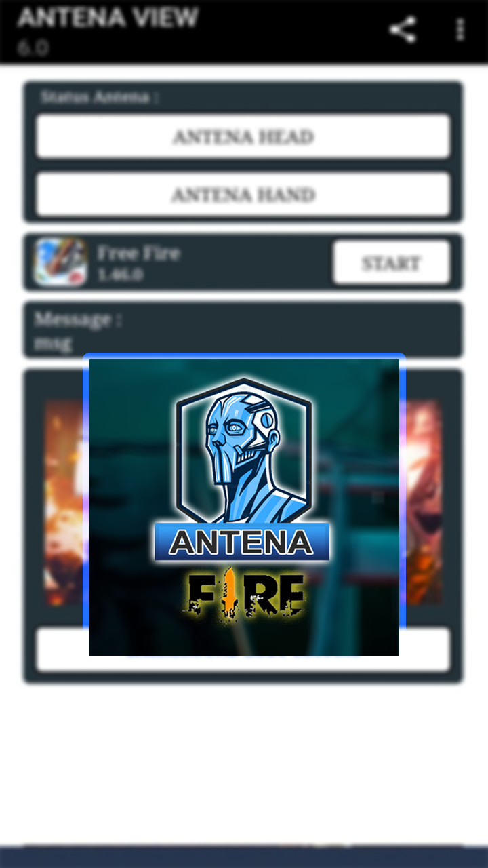Select the ANTENA HEAD option

243,136
